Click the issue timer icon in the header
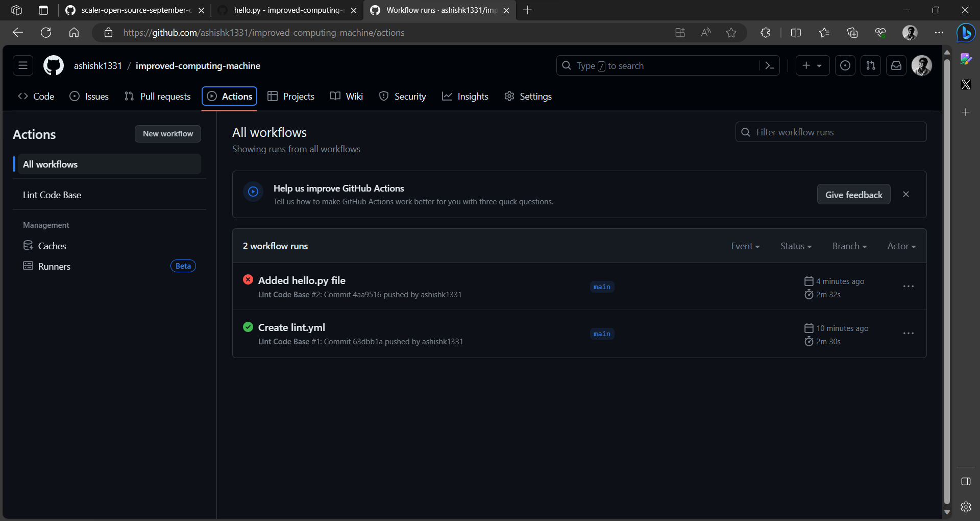The image size is (980, 521). pyautogui.click(x=845, y=65)
